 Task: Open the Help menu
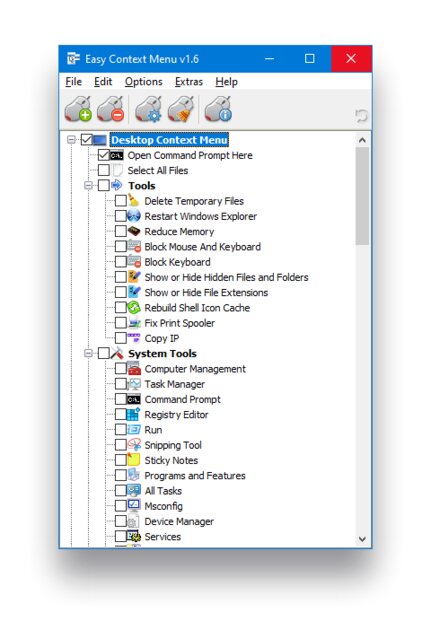coord(227,82)
